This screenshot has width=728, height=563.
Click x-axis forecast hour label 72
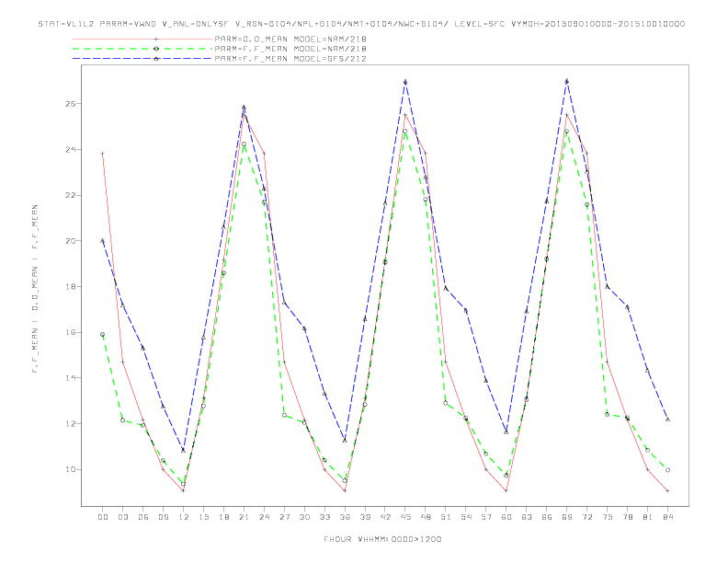587,517
